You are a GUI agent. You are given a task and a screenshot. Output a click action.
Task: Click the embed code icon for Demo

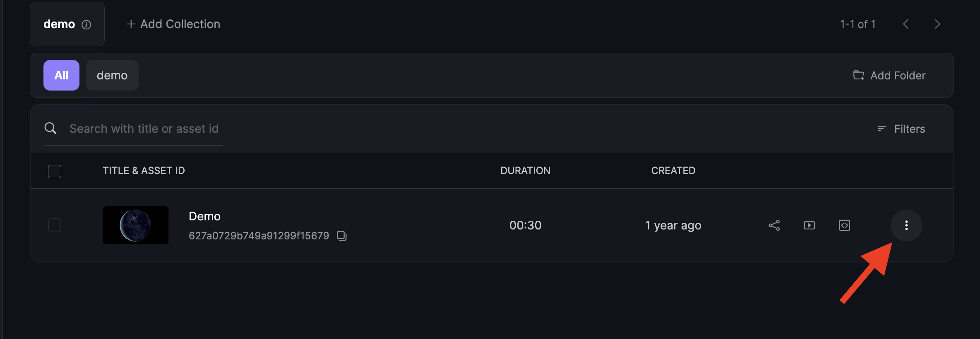point(844,225)
